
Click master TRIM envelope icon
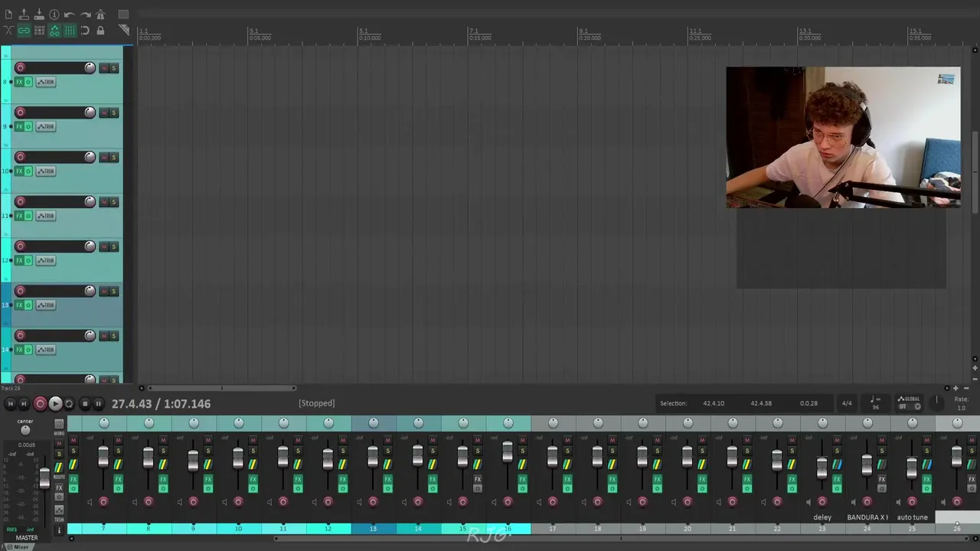point(59,510)
